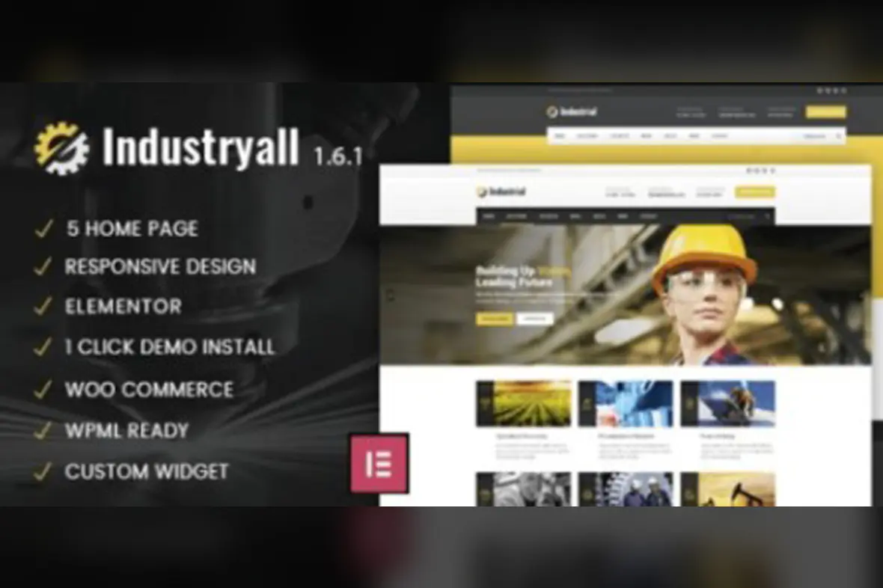The width and height of the screenshot is (883, 588).
Task: Click the previous slide arrow on hero image
Action: [x=391, y=295]
